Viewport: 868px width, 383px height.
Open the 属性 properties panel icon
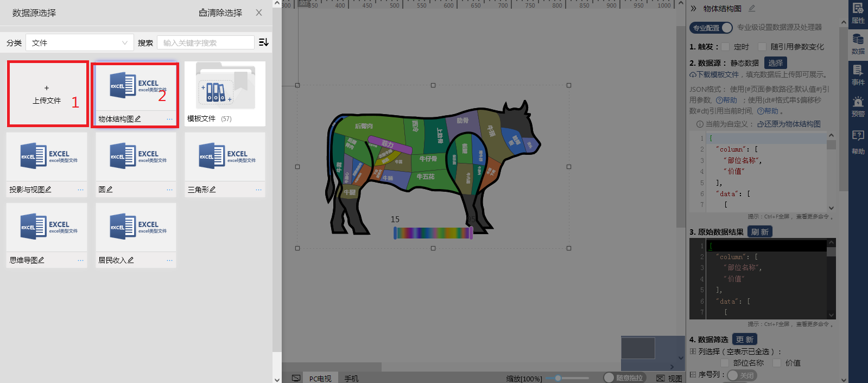(858, 13)
